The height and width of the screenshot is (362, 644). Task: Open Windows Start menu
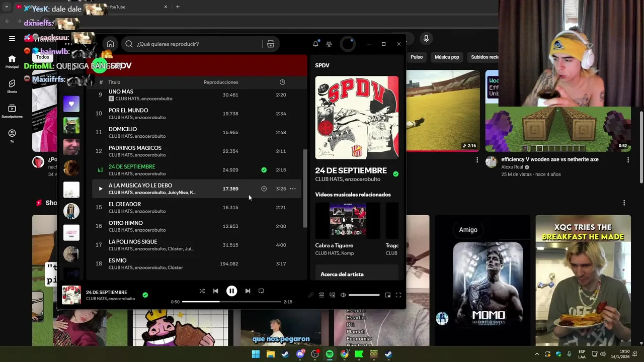pyautogui.click(x=256, y=354)
